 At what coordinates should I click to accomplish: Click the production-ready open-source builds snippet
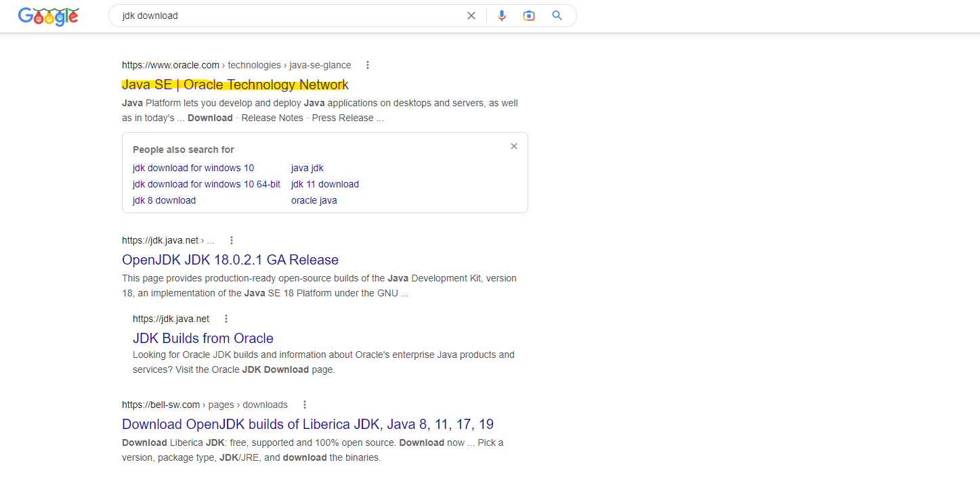[x=319, y=286]
